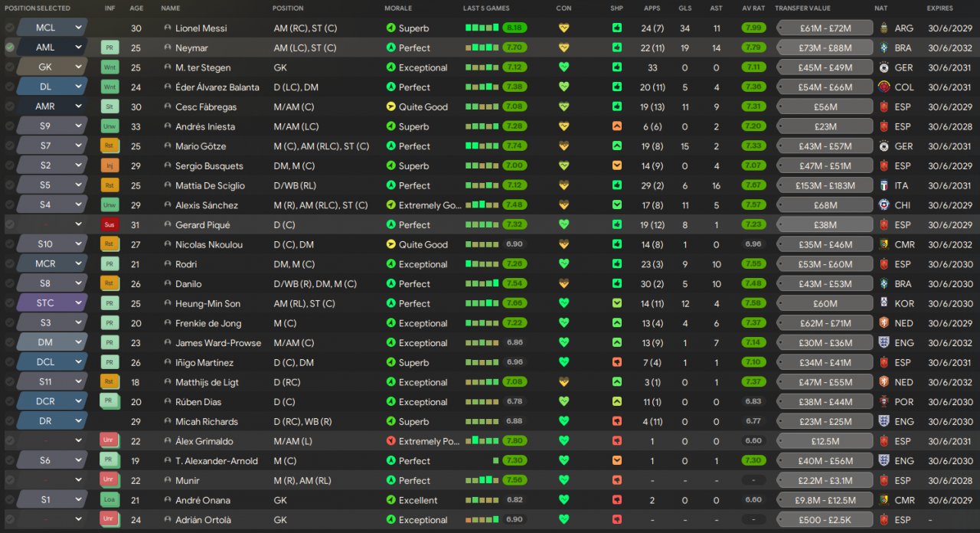This screenshot has height=533, width=980.
Task: Click the morale icon for Nicolas Nkoulou
Action: [391, 244]
